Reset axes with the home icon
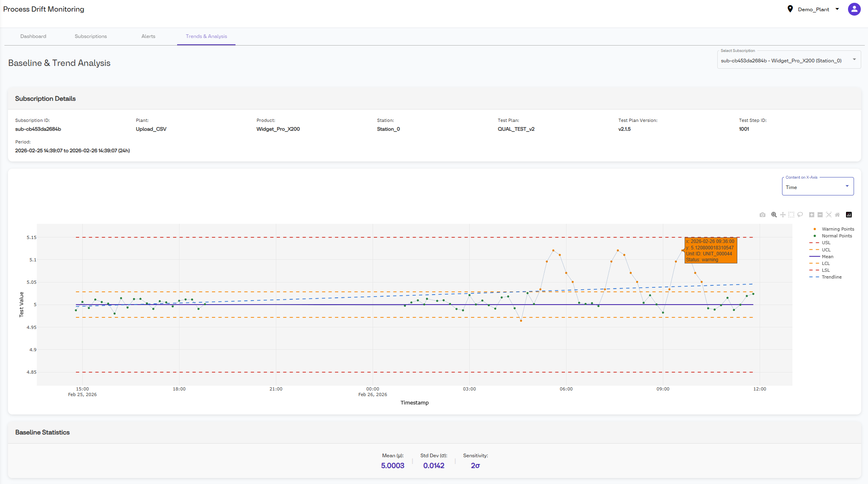 [837, 215]
